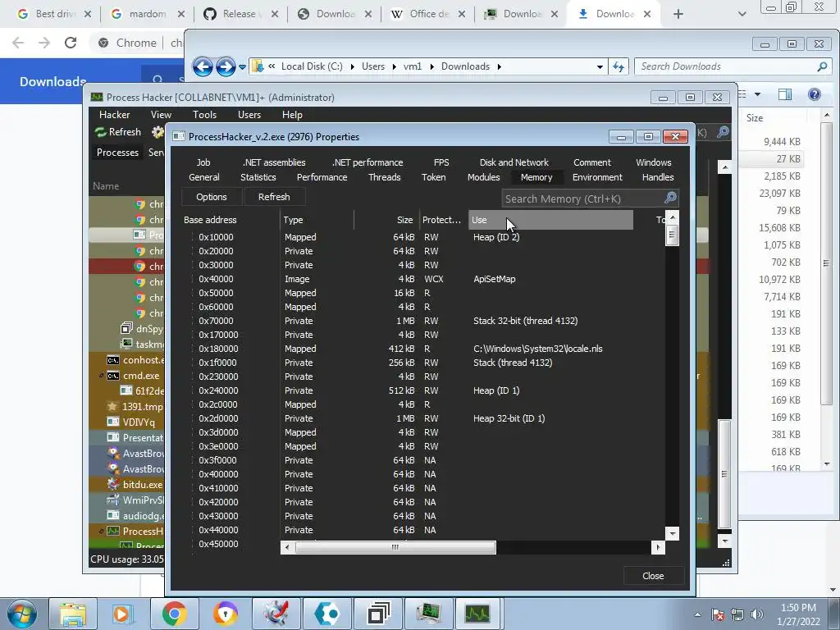Open Process Hacker taskbar icon
This screenshot has height=630, width=840.
click(478, 614)
